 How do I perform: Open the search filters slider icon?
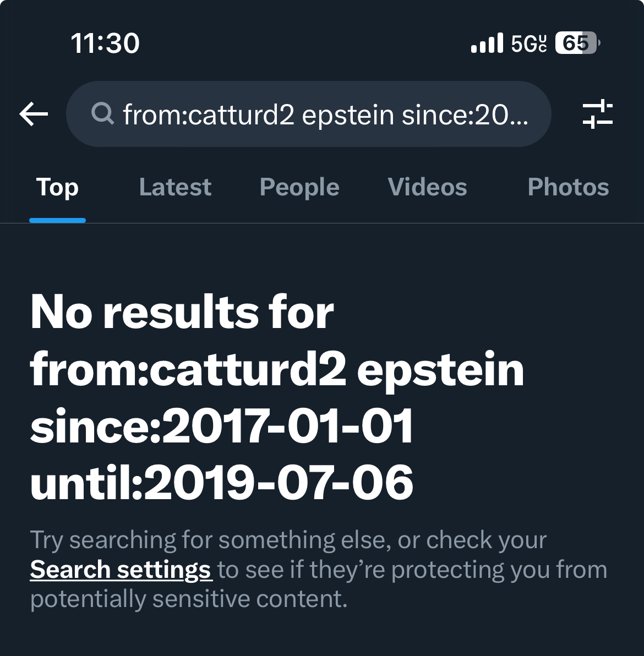(x=598, y=114)
